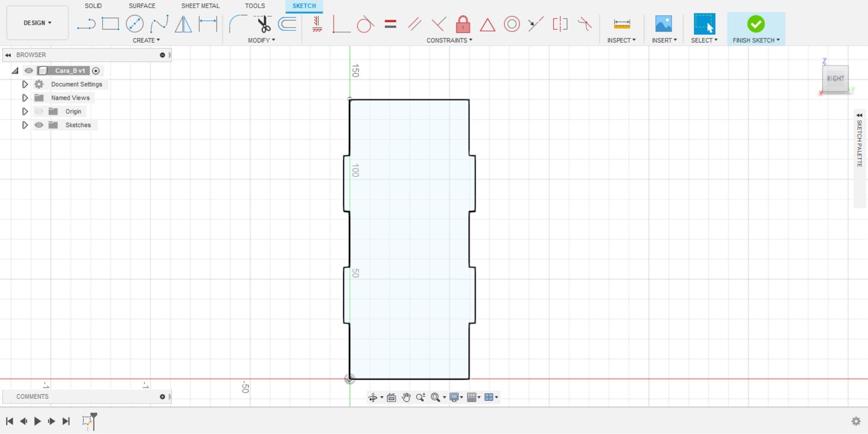Open the INSERT dropdown menu

click(664, 40)
